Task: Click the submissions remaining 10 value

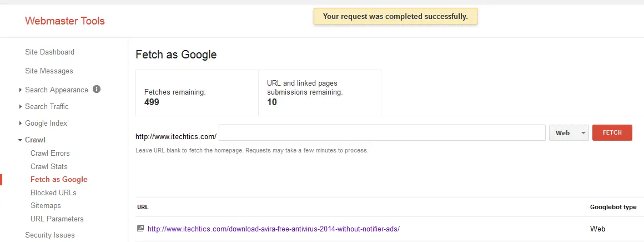Action: (x=272, y=102)
